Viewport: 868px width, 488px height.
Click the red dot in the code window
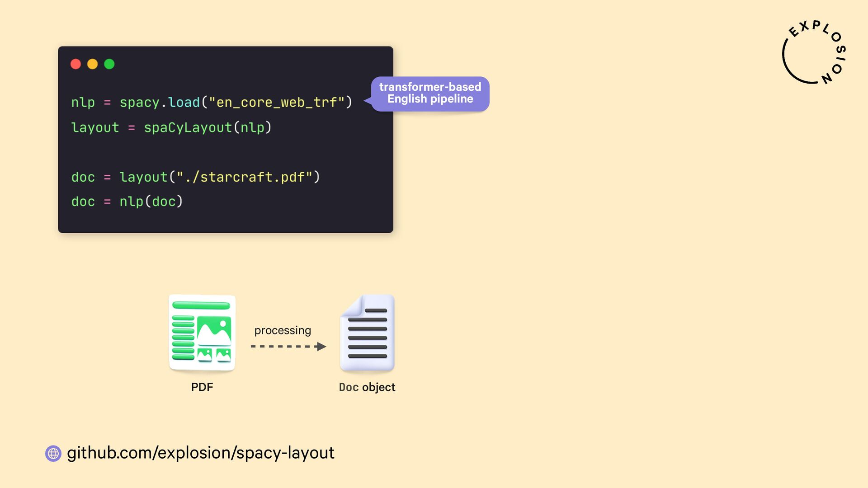tap(75, 64)
